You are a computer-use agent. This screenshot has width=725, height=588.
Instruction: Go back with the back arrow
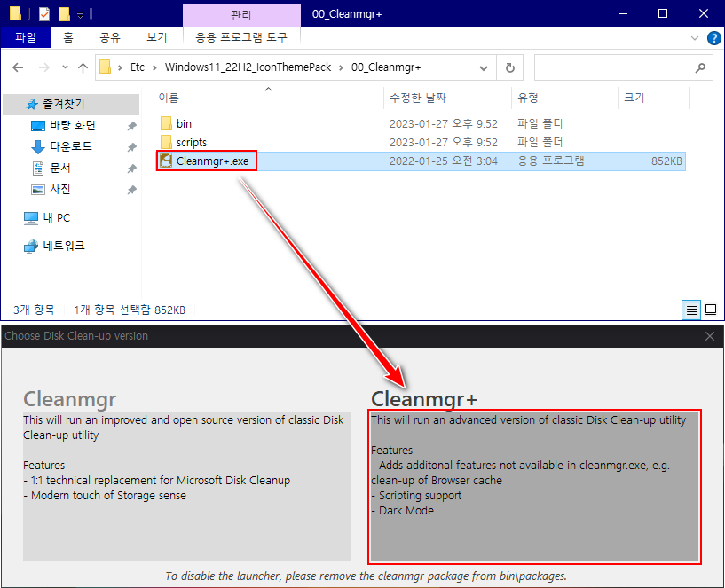(x=18, y=67)
